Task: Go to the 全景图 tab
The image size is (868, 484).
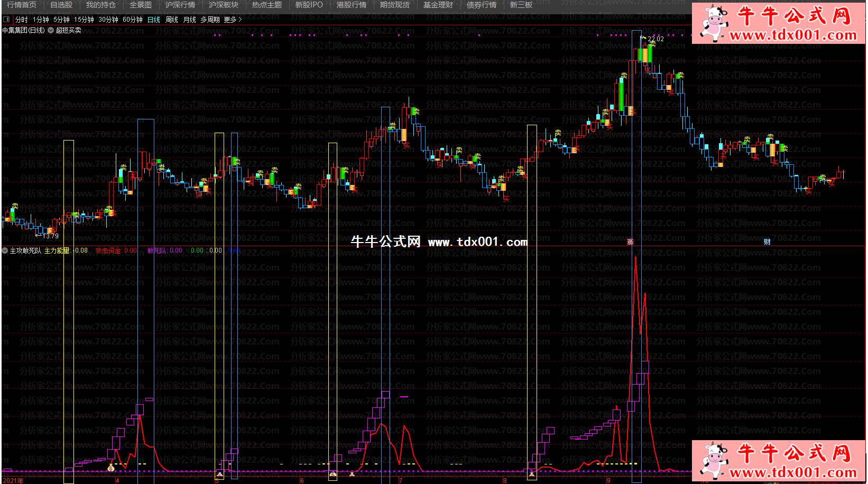Action: pos(141,5)
